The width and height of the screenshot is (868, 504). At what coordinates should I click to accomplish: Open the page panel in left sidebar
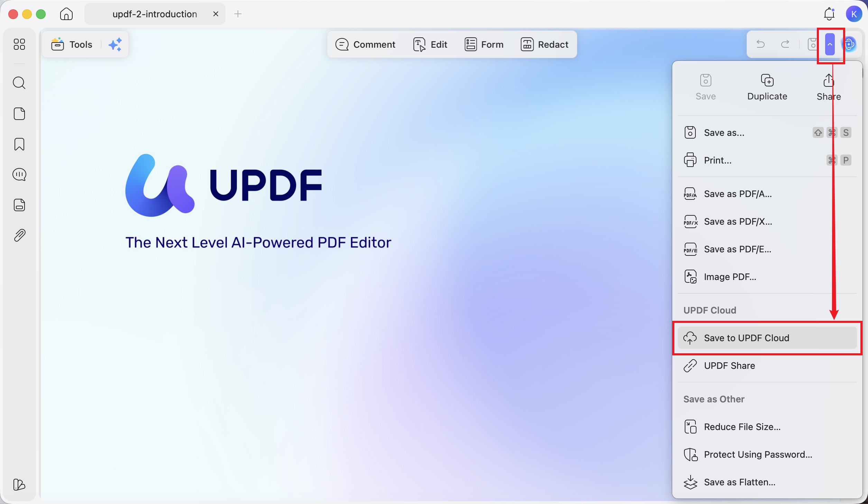(x=19, y=114)
